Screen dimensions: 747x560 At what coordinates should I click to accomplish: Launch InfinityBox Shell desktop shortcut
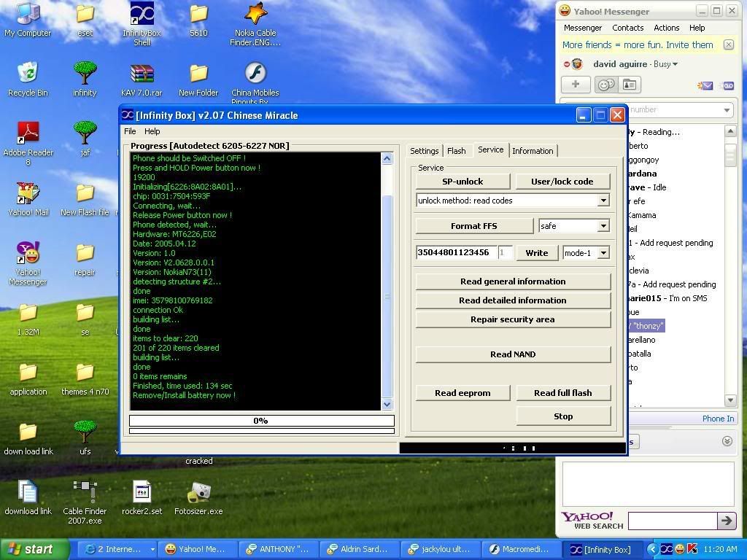142,23
